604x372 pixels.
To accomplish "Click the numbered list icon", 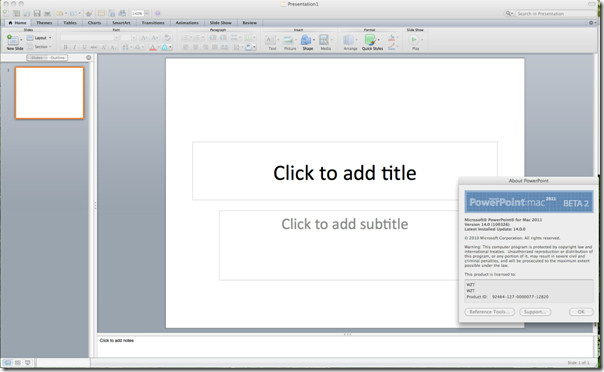I will point(198,38).
